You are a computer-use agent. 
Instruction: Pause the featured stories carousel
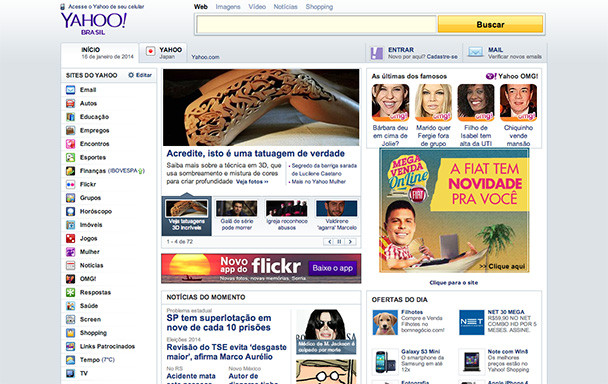(339, 242)
